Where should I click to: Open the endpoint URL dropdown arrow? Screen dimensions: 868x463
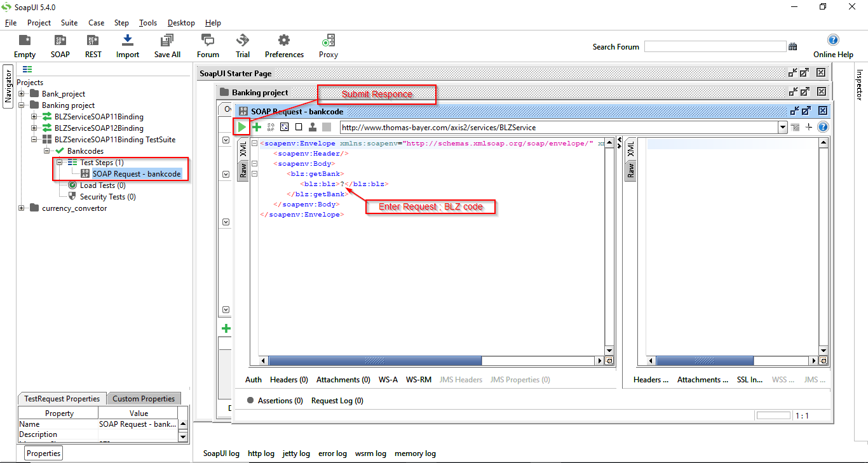coord(782,126)
